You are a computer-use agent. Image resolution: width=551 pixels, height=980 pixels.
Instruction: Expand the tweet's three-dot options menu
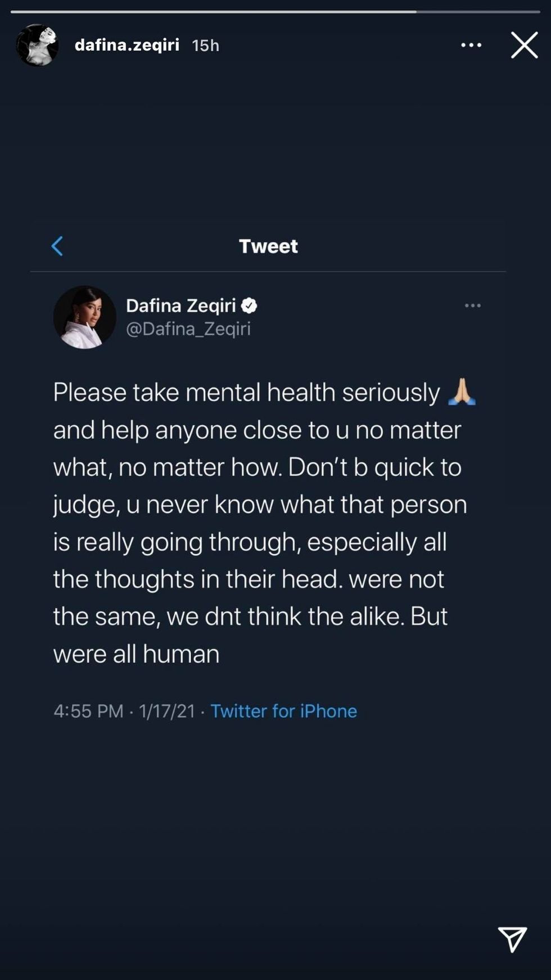[472, 305]
